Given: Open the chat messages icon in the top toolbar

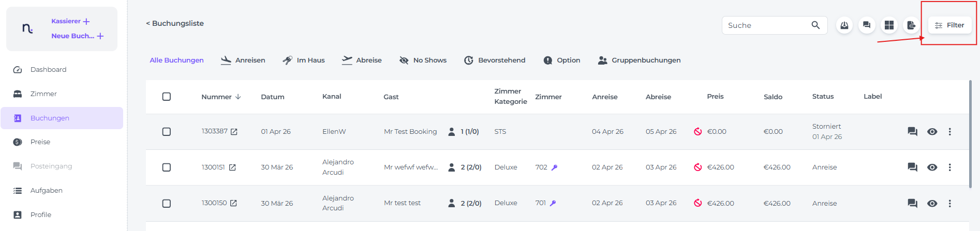Looking at the screenshot, I should [x=867, y=25].
